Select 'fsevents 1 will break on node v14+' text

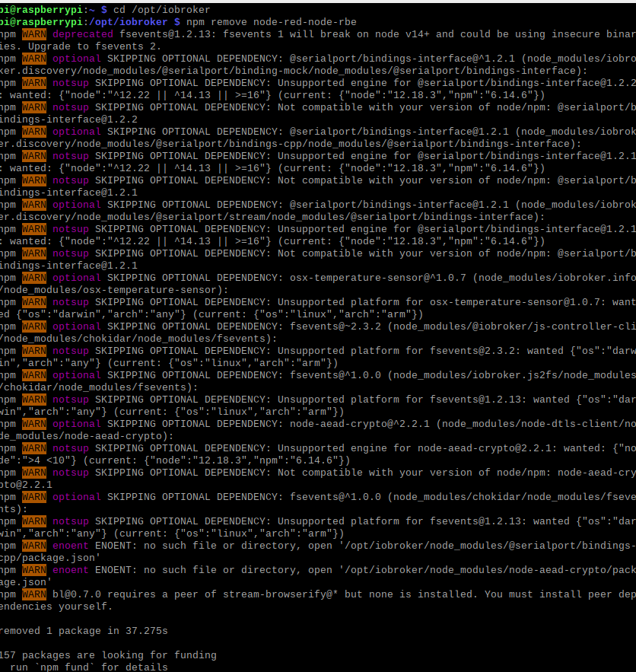pyautogui.click(x=326, y=33)
